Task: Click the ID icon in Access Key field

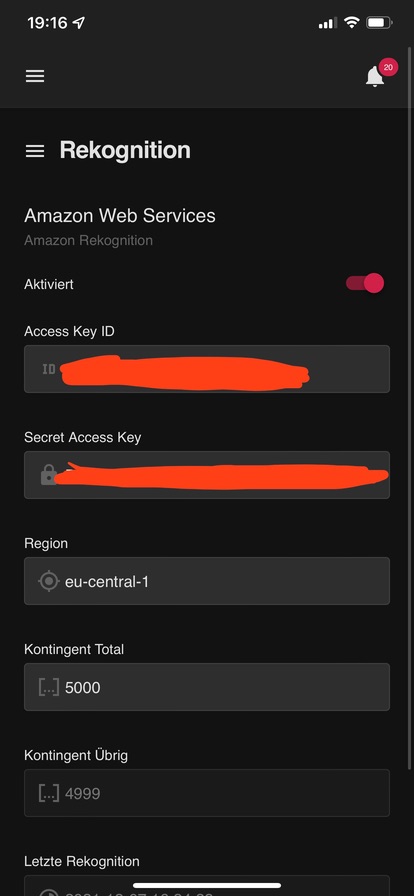Action: (49, 369)
